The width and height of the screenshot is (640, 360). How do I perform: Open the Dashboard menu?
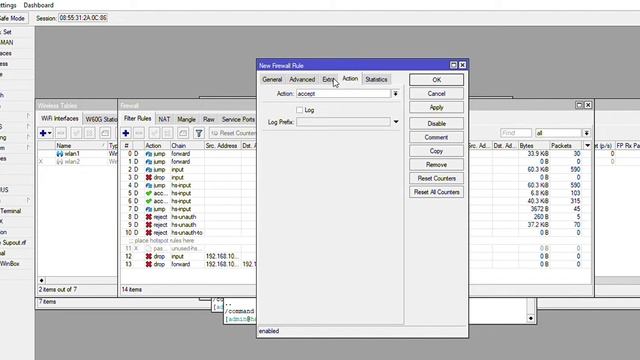(x=38, y=5)
